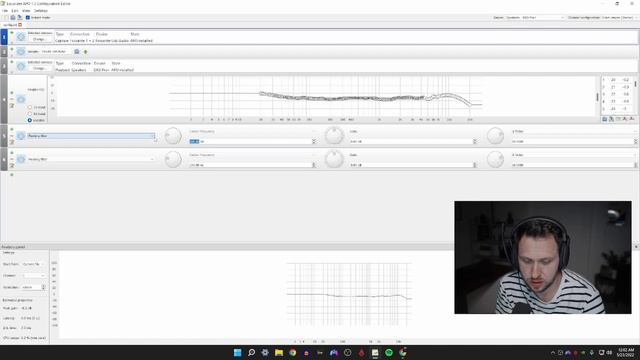Select 31-band radio button in Graphic EQ
The width and height of the screenshot is (640, 360).
click(x=30, y=113)
